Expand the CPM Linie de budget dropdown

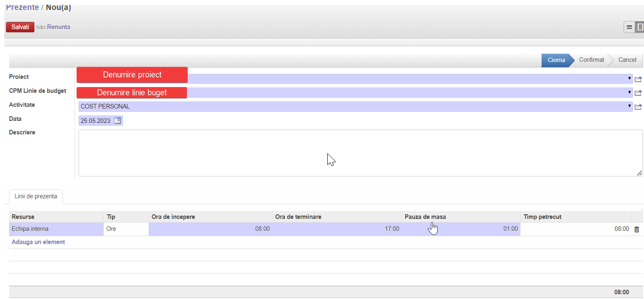pos(630,92)
